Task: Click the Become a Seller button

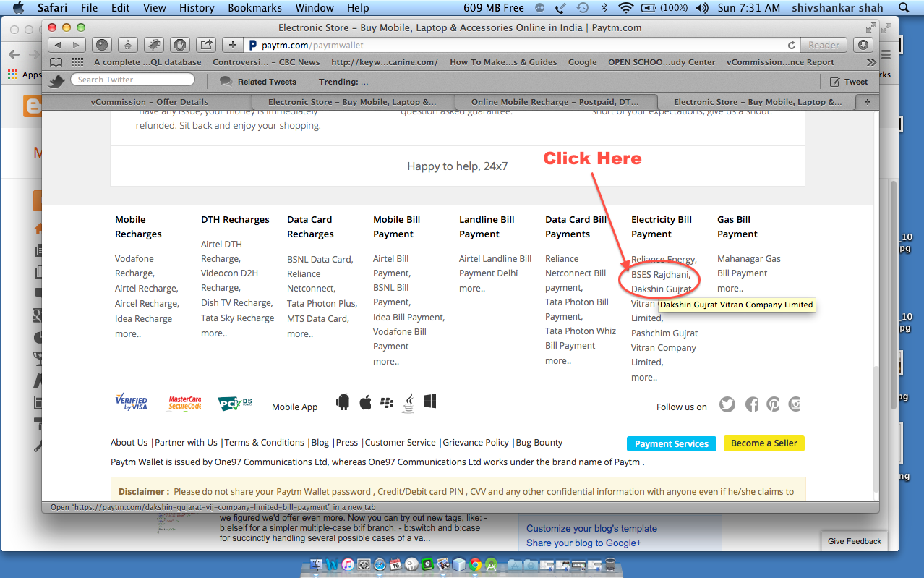Action: click(x=764, y=443)
